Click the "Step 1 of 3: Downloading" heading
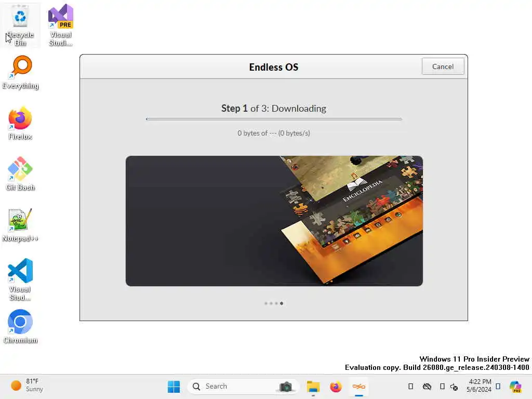This screenshot has width=532, height=399. [274, 109]
